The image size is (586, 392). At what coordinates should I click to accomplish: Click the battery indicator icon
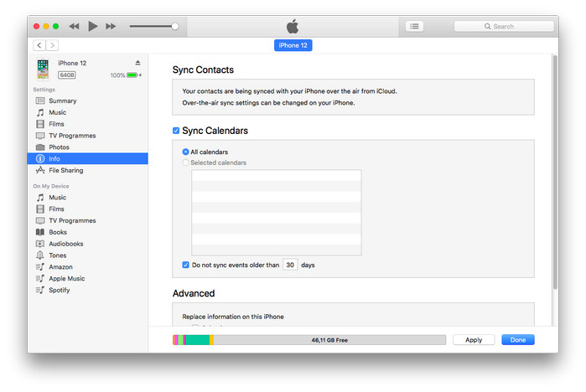click(x=132, y=75)
